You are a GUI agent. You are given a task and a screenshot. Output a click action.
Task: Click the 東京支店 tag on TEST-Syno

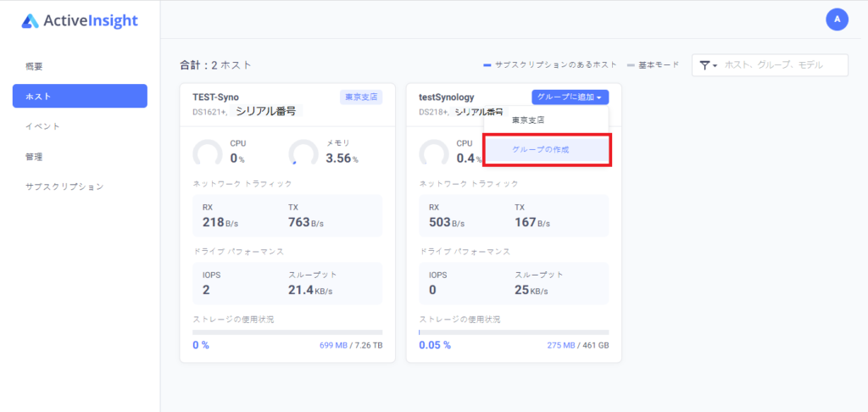click(x=361, y=97)
